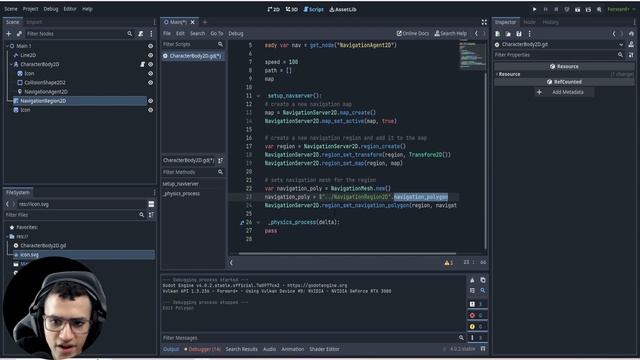
Task: Focus the Filter Nodes search field
Action: click(x=80, y=34)
